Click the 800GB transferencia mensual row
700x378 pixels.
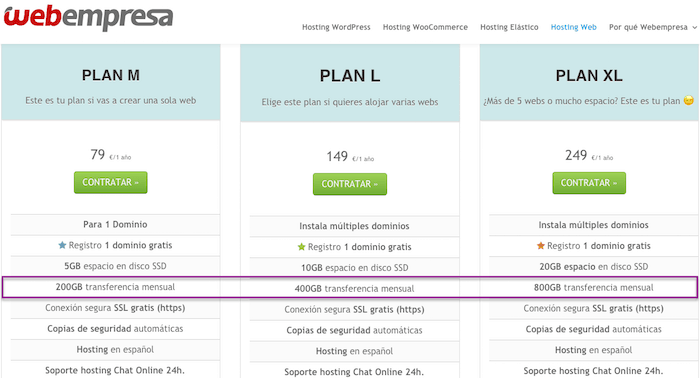point(593,287)
